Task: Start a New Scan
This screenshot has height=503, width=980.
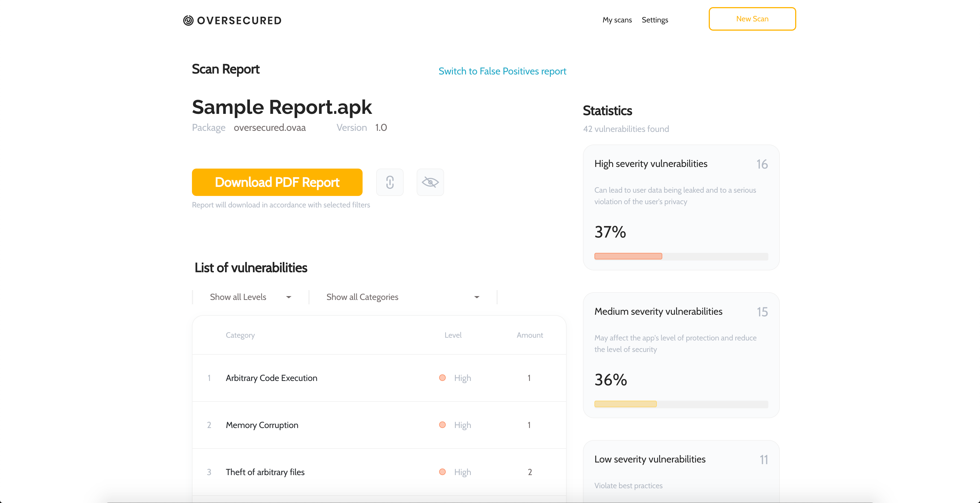Action: (752, 19)
